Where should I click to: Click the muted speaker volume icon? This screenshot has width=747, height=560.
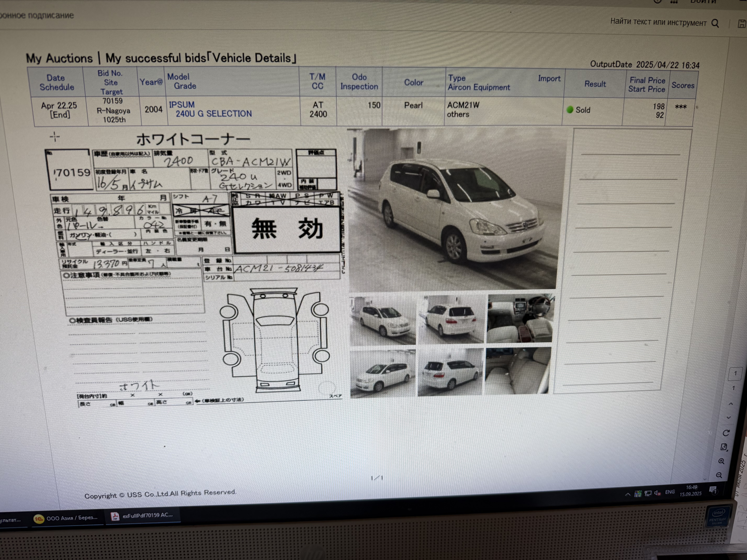tap(657, 493)
